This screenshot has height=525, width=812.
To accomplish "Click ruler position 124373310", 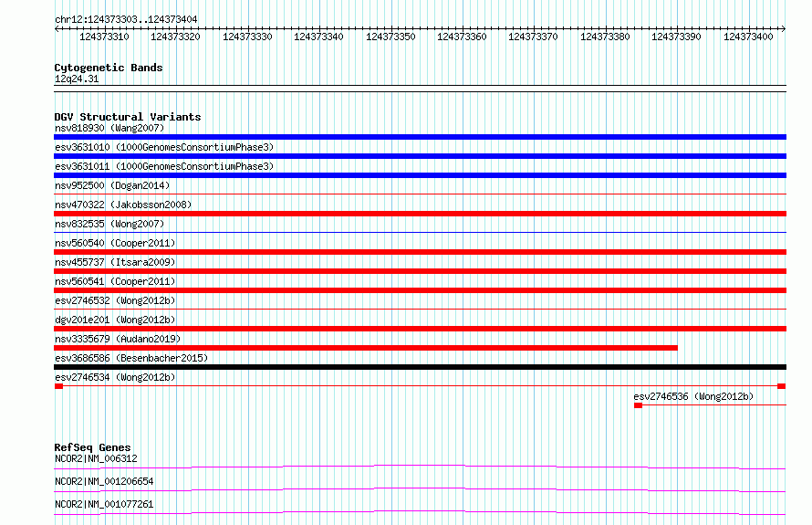I will point(104,37).
